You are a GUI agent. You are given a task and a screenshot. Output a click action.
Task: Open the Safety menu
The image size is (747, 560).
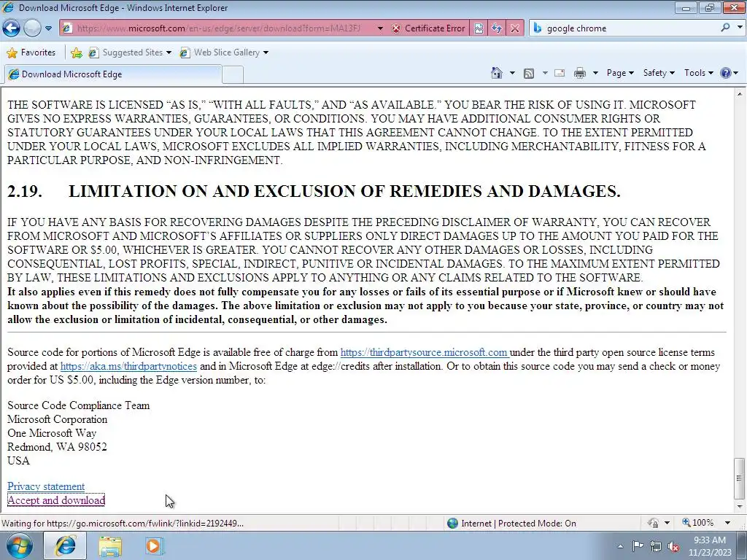click(659, 73)
